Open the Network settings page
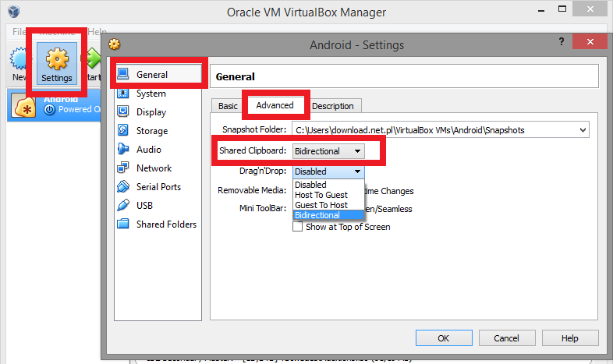This screenshot has height=364, width=613. [154, 168]
